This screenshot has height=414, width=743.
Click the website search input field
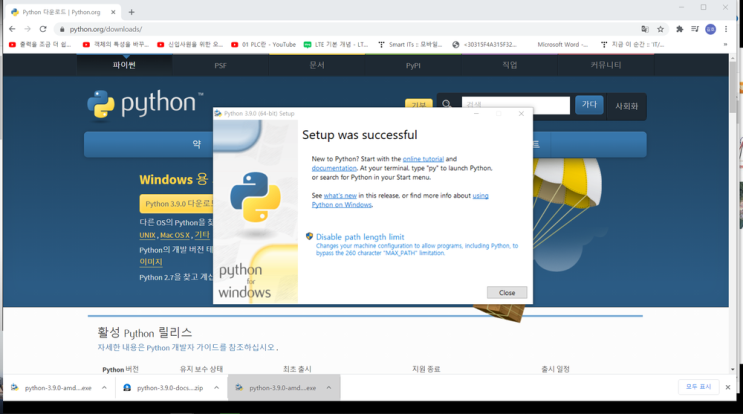point(516,105)
